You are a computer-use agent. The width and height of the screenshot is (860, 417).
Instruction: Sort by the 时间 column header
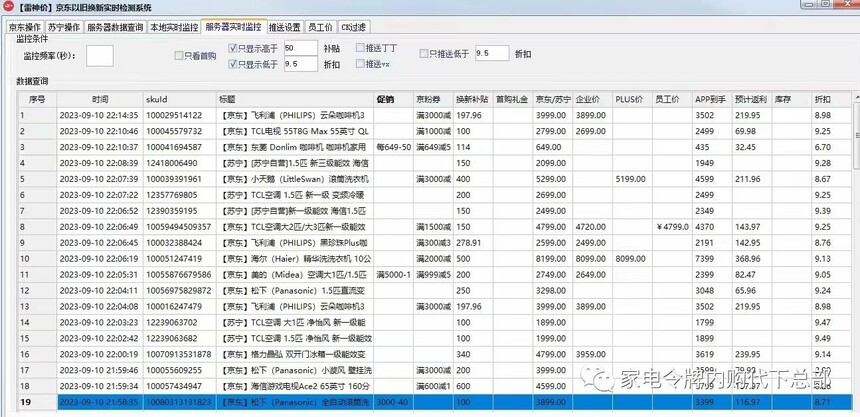(100, 99)
